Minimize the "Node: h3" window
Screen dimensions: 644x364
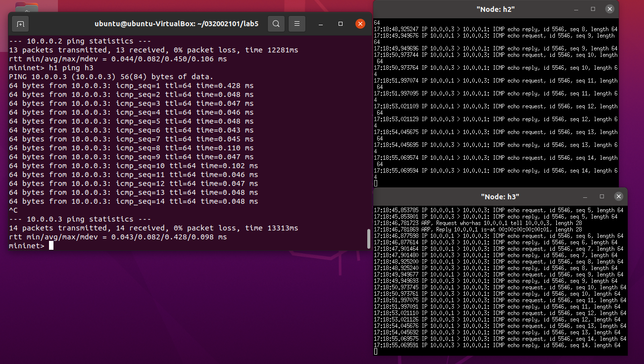coord(585,196)
